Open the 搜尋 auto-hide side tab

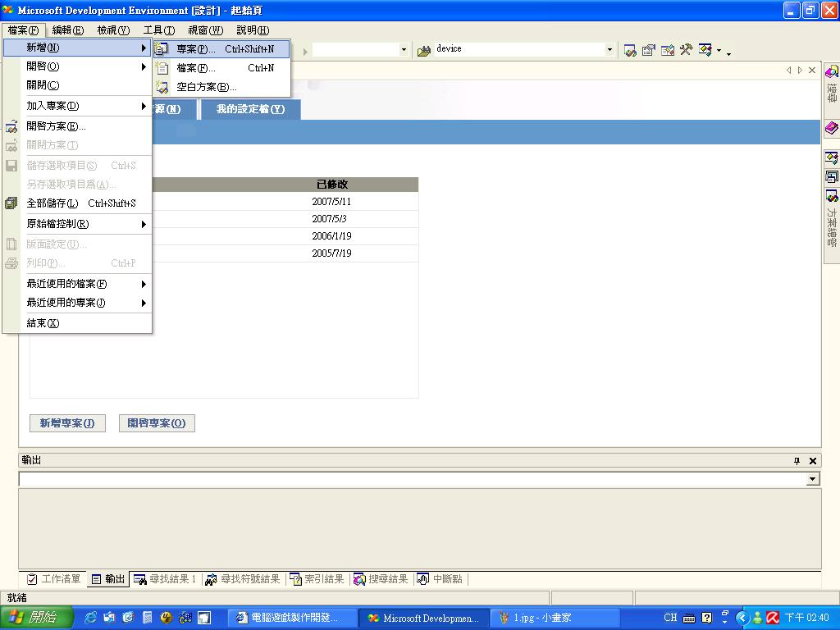(x=832, y=86)
